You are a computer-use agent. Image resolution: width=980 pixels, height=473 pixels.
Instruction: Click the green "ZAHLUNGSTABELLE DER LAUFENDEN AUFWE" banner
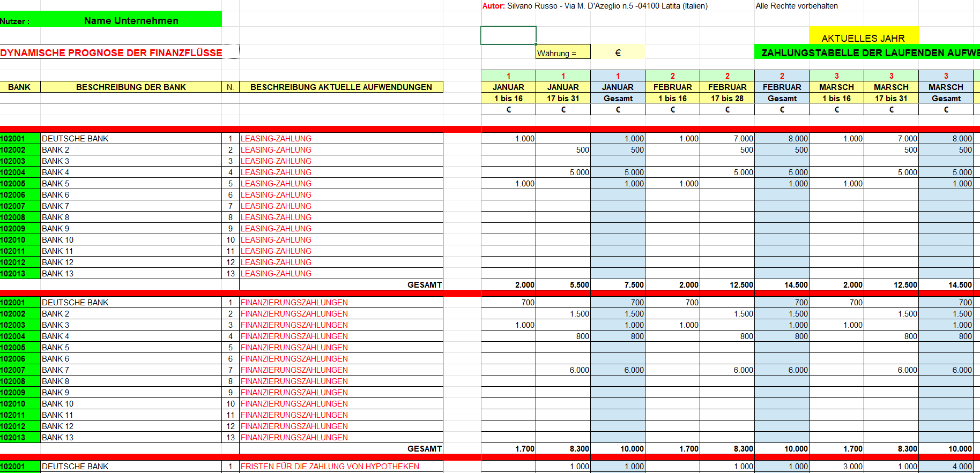pyautogui.click(x=867, y=52)
